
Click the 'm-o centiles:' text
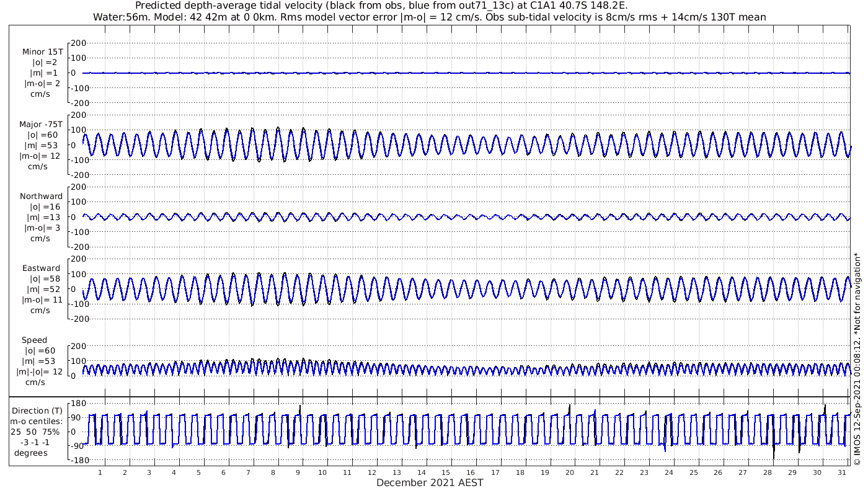37,422
